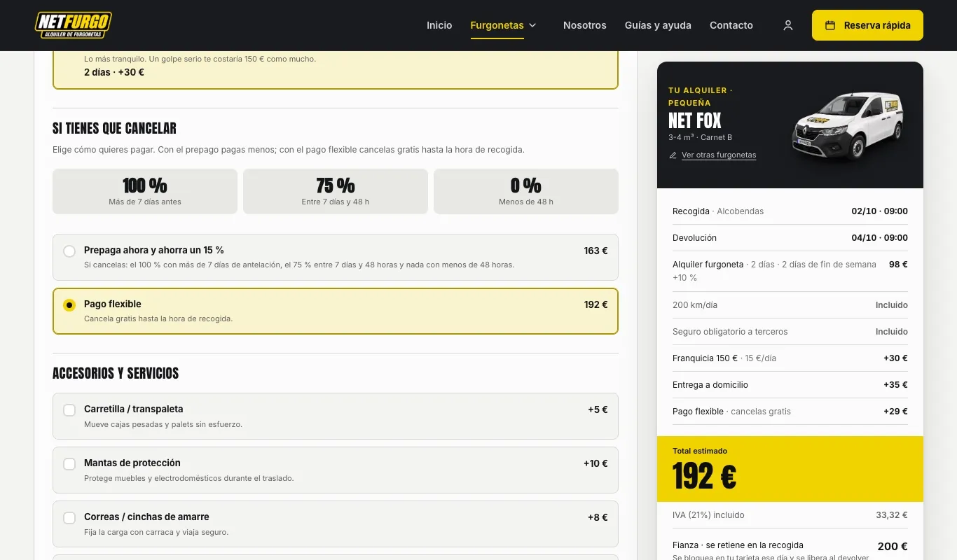Viewport: 957px width, 560px height.
Task: Click the Net Fox van image
Action: pos(848,125)
